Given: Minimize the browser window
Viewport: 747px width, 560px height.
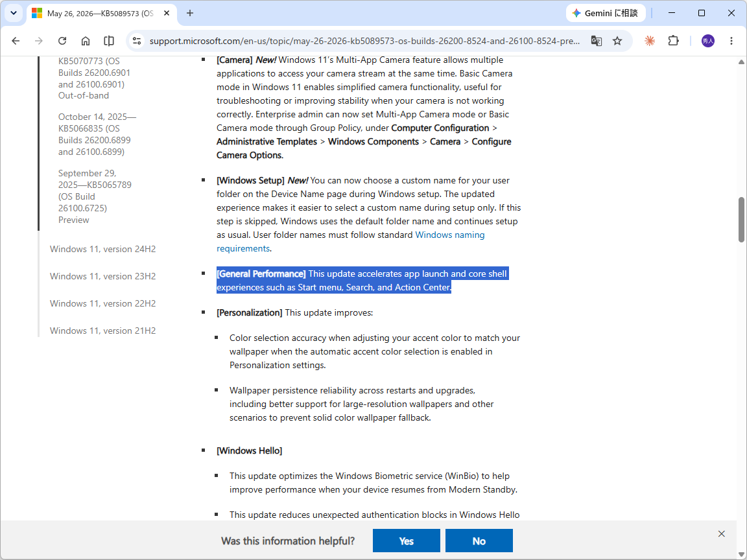Looking at the screenshot, I should tap(672, 13).
